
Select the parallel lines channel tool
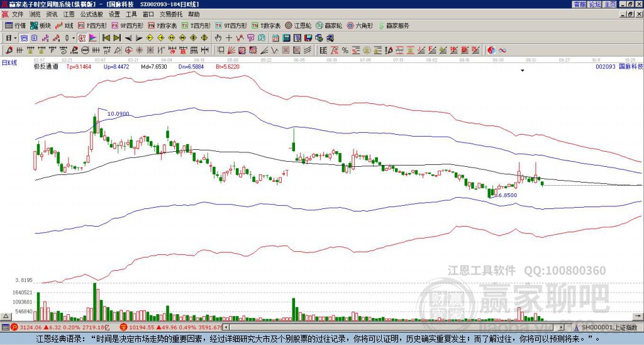[307, 50]
